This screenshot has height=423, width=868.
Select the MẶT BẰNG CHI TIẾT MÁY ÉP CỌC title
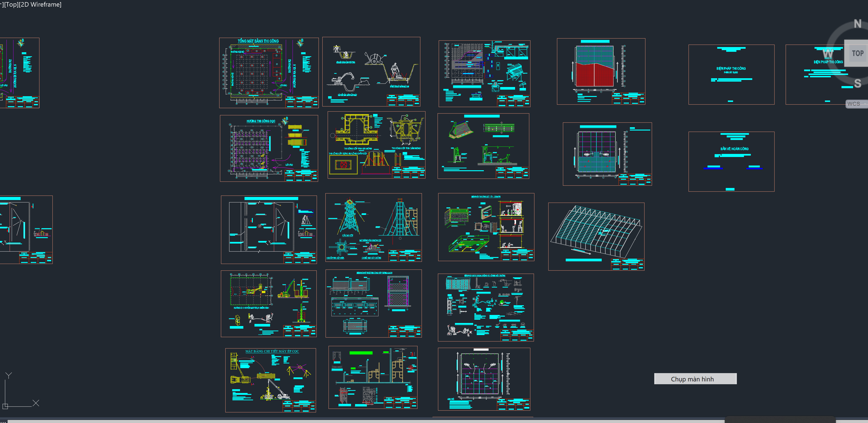(272, 351)
